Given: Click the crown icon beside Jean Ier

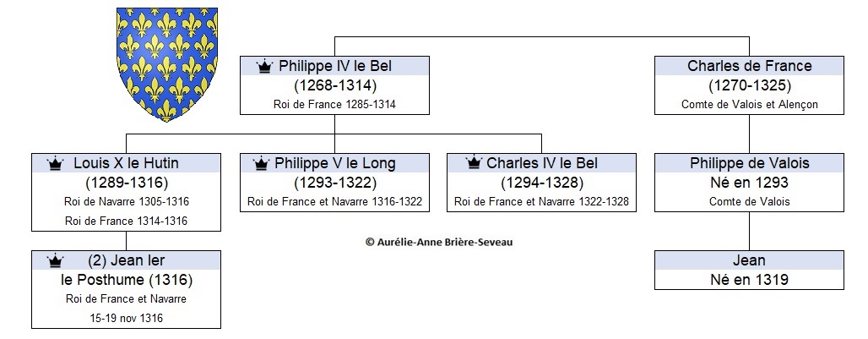Looking at the screenshot, I should click(56, 260).
